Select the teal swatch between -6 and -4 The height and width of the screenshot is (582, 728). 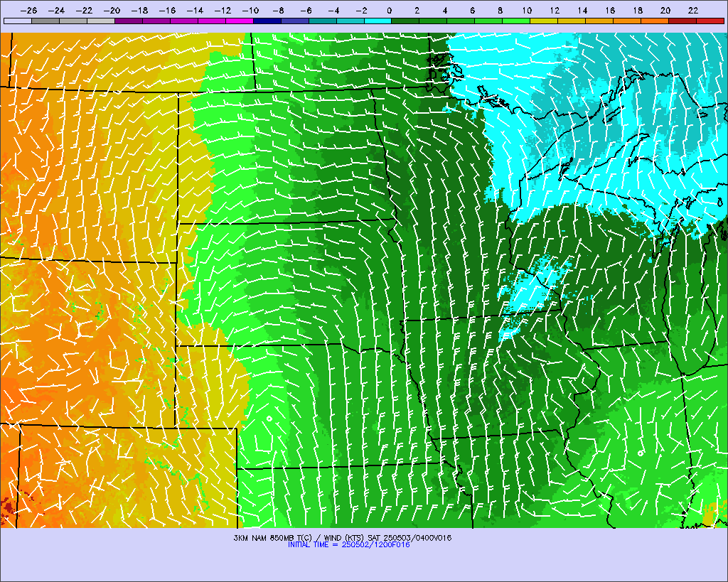pos(323,21)
